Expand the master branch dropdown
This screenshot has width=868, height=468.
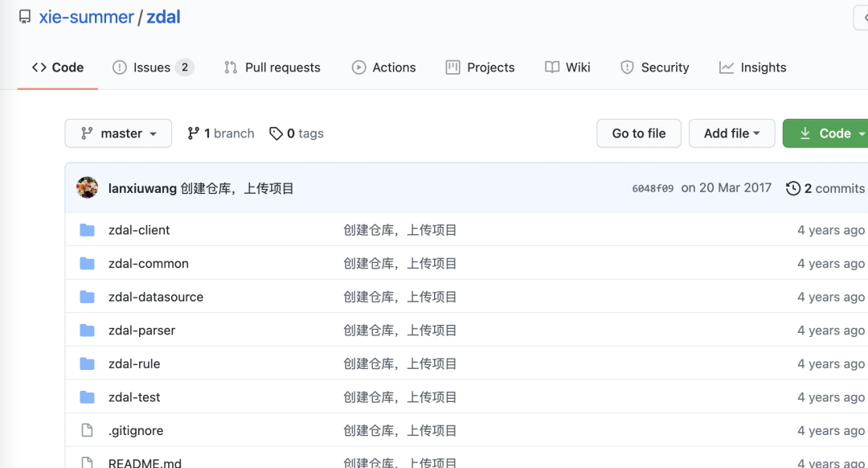(x=118, y=133)
